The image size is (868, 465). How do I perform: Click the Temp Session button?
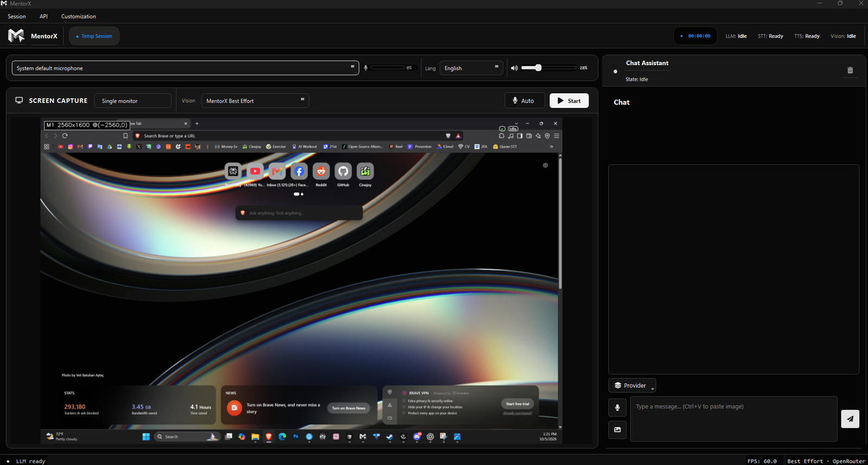click(x=94, y=36)
